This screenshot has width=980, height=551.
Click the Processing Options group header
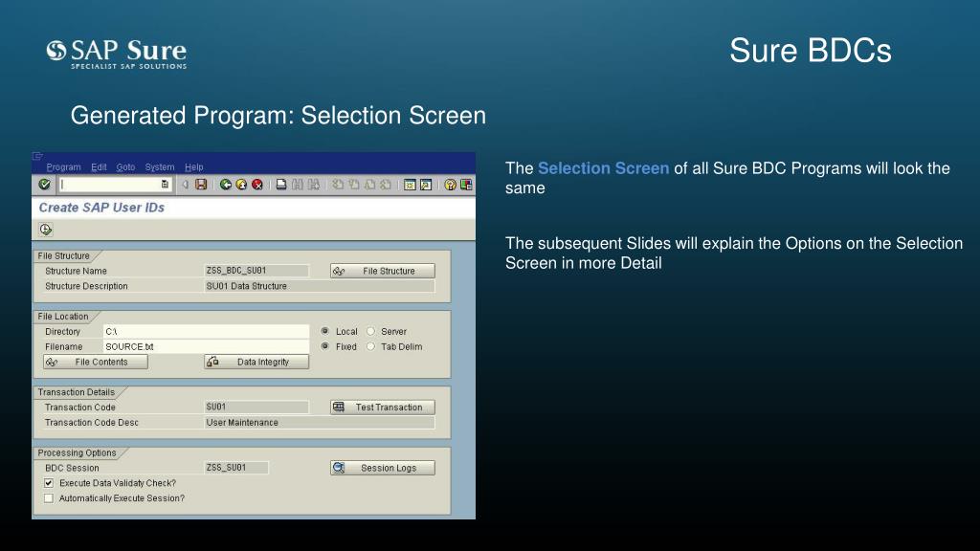tap(77, 452)
